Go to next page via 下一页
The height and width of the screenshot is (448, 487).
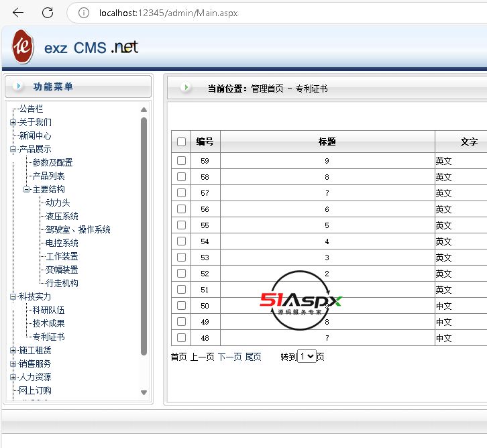(229, 357)
